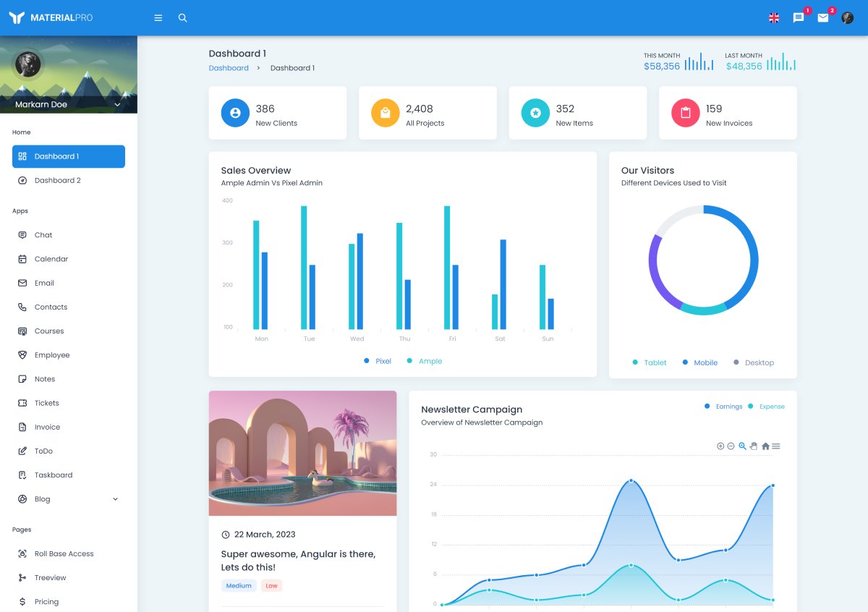Go to Dashboard 2 in sidebar
Screen dimensions: 868x612
pos(58,180)
